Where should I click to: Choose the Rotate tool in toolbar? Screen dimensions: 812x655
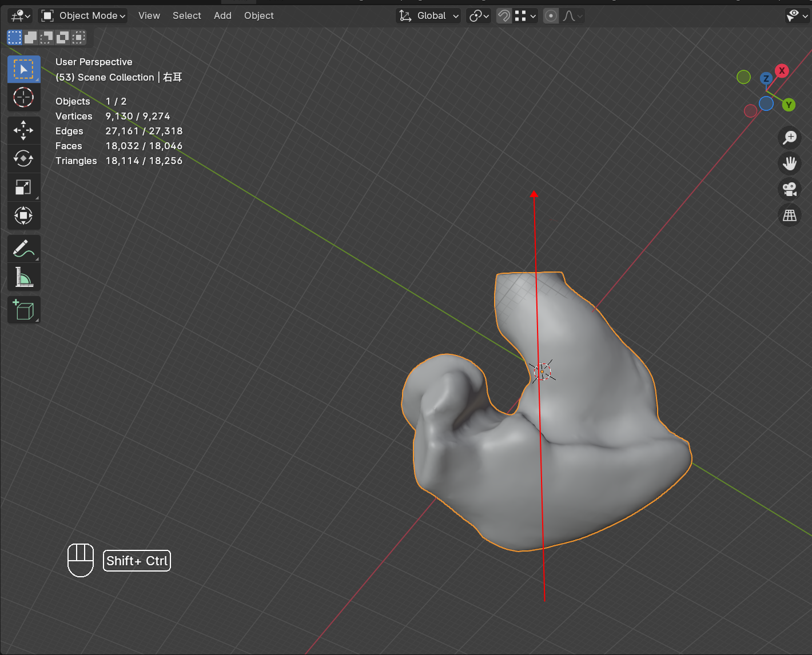[23, 158]
